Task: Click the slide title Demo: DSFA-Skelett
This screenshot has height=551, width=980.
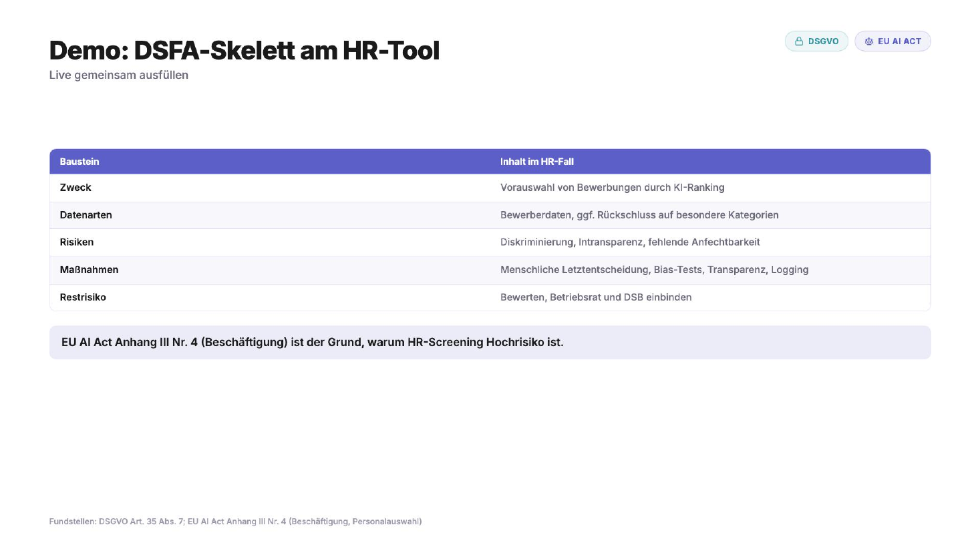Action: [244, 51]
